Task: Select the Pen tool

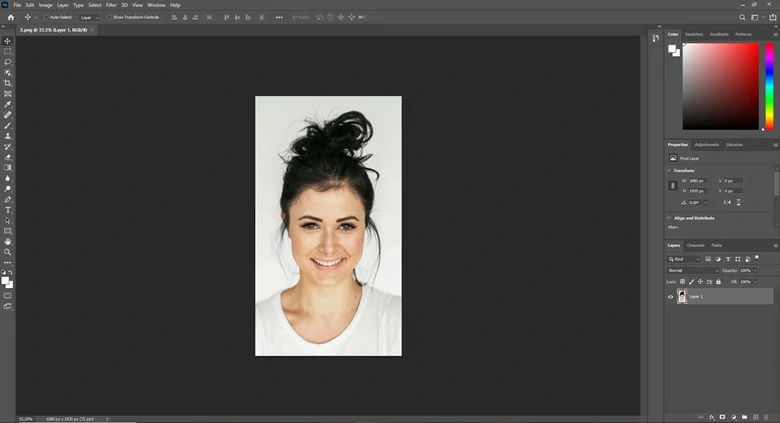Action: pyautogui.click(x=7, y=200)
